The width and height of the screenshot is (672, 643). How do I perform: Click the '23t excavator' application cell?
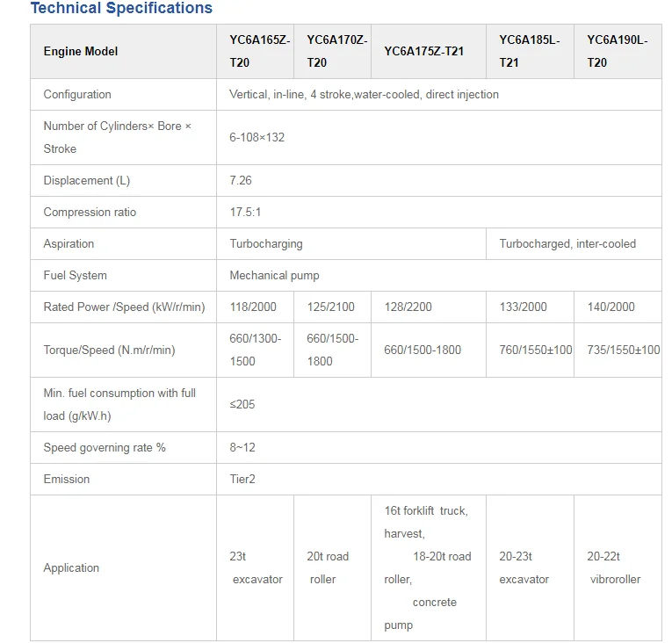pos(256,567)
